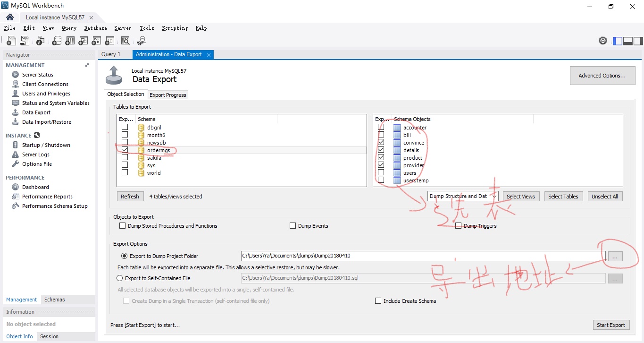Click the Unselect All button
Viewport: 644px width, 343px height.
coord(605,197)
